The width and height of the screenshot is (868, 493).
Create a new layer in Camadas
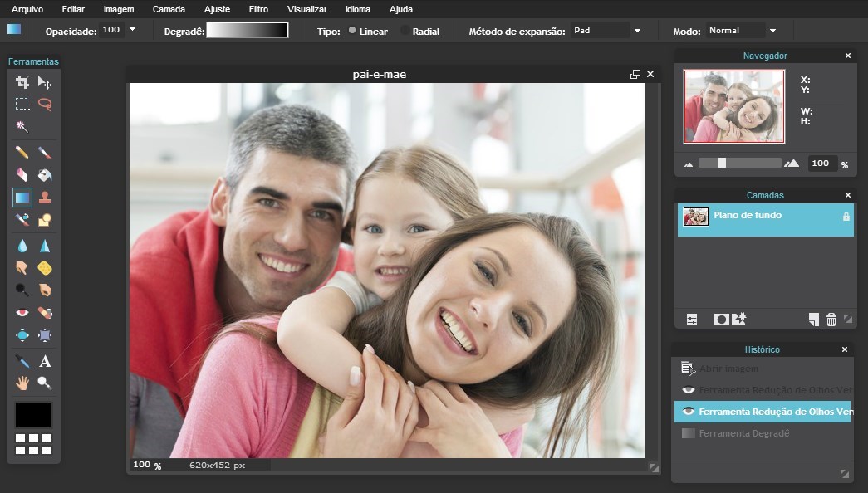click(x=813, y=320)
